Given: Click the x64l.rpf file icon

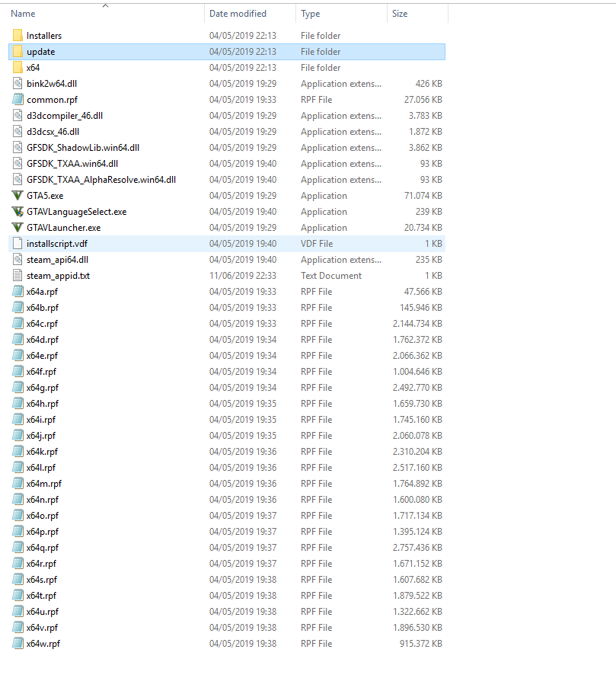Looking at the screenshot, I should tap(18, 468).
